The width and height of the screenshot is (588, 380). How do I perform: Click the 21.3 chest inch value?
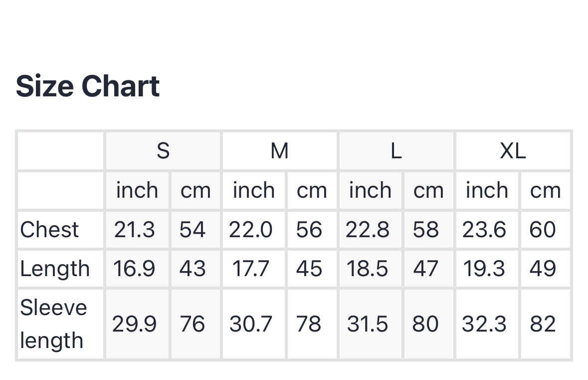(x=134, y=230)
